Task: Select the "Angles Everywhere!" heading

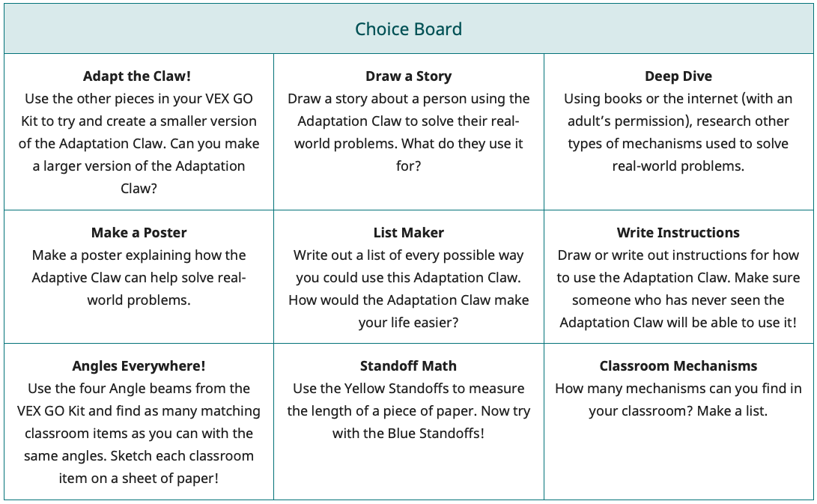Action: tap(139, 366)
